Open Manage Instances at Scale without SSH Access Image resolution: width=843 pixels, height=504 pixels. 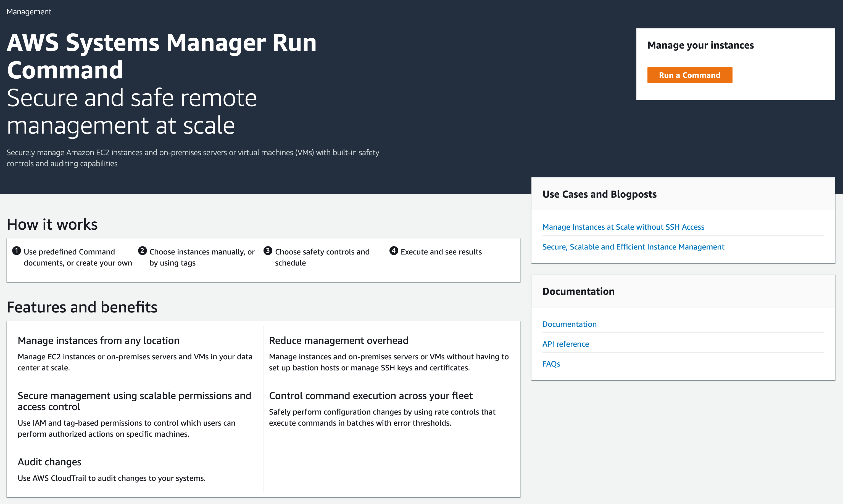pos(623,227)
